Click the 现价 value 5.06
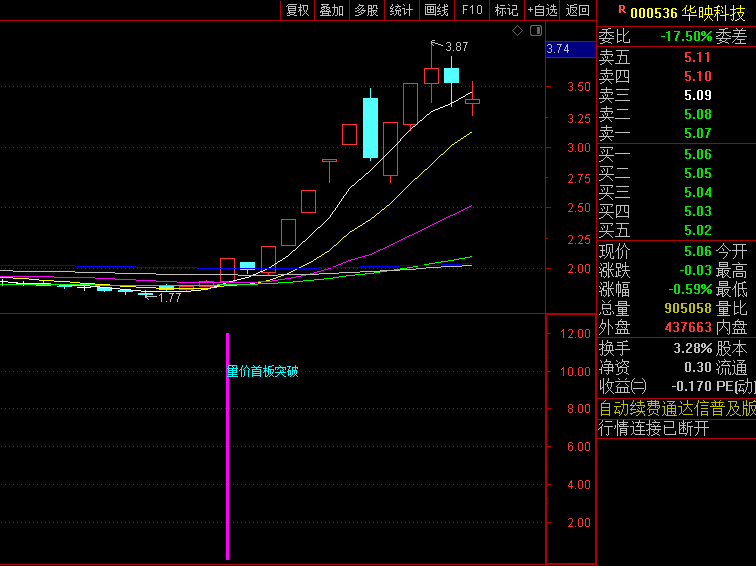The width and height of the screenshot is (756, 566). [697, 251]
